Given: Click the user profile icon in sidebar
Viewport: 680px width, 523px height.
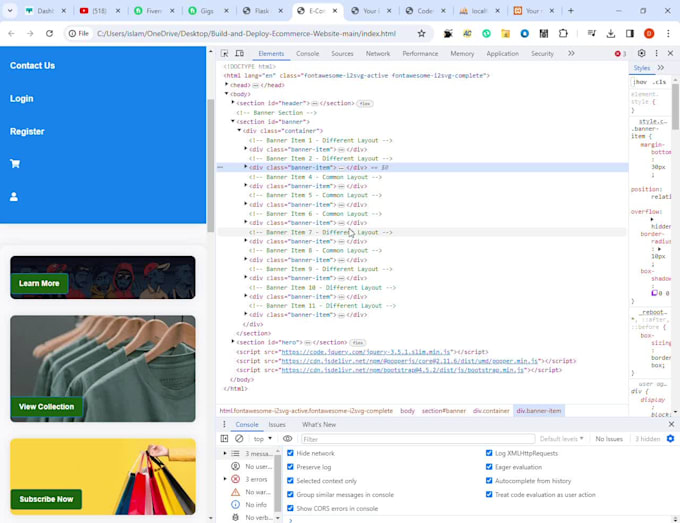Looking at the screenshot, I should pos(14,197).
